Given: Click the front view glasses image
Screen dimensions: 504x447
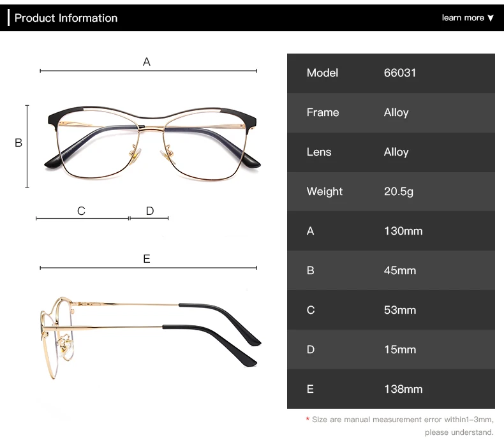Looking at the screenshot, I should pos(152,143).
